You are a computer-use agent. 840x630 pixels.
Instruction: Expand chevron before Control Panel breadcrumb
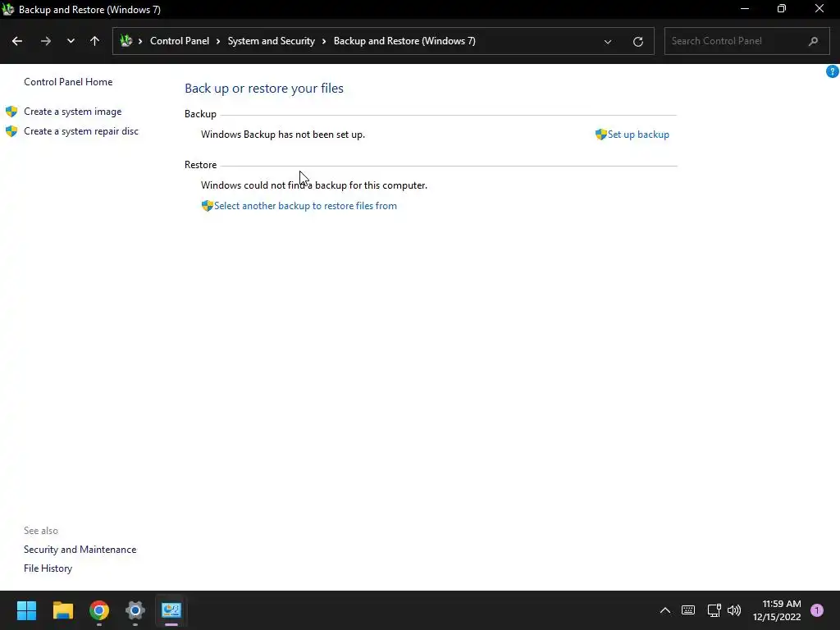(140, 41)
